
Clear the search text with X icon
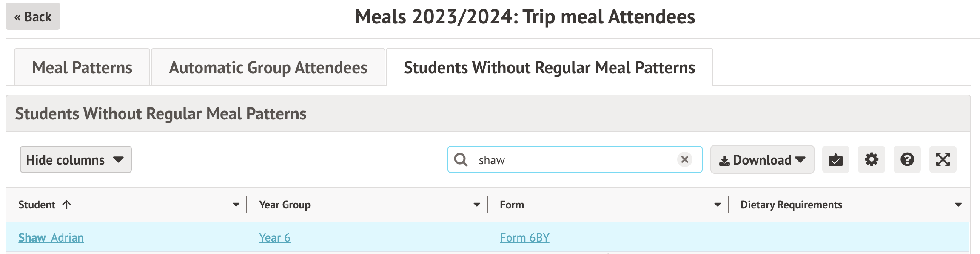[x=684, y=159]
